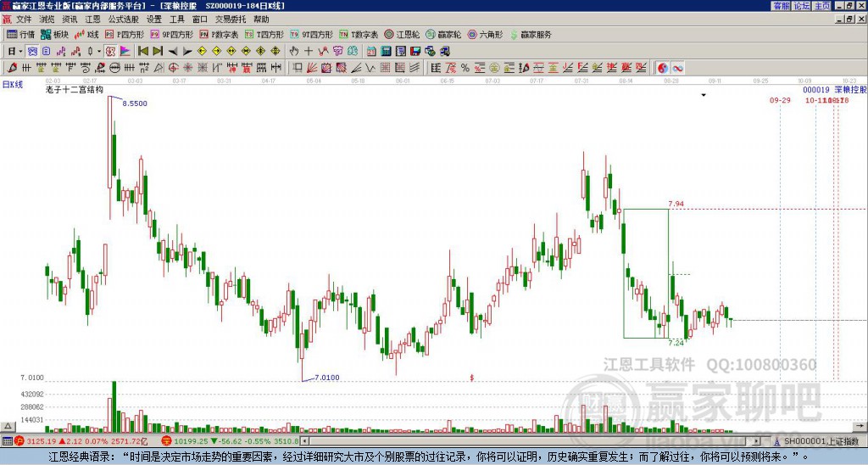Open the calculator icon tool
The width and height of the screenshot is (868, 465).
pos(386,52)
